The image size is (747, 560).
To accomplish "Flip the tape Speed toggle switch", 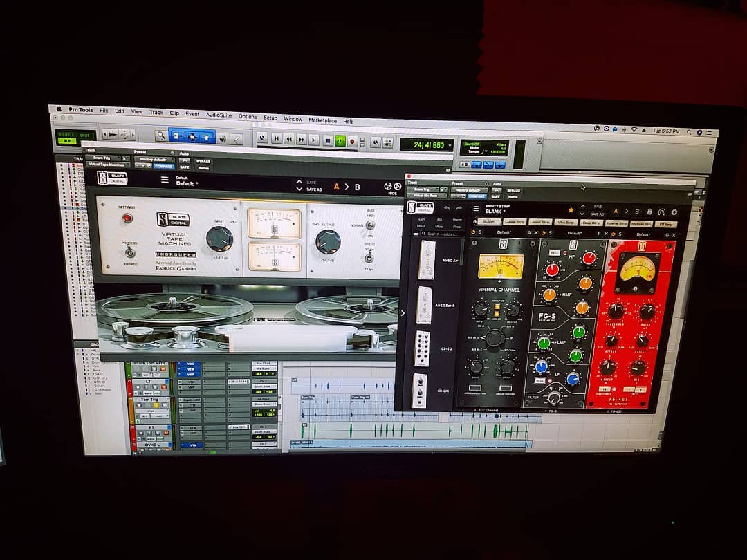I will coord(369,258).
